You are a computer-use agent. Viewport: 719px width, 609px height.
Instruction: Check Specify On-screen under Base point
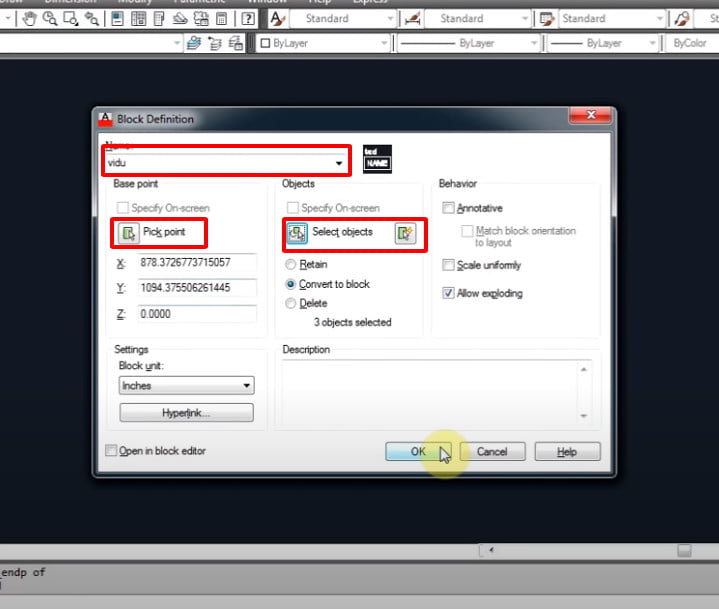point(122,208)
